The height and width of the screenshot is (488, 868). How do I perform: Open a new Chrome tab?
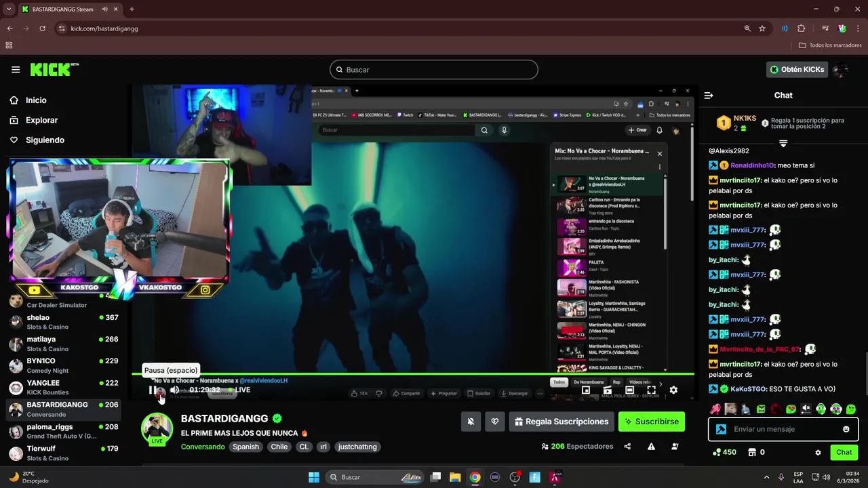point(132,9)
